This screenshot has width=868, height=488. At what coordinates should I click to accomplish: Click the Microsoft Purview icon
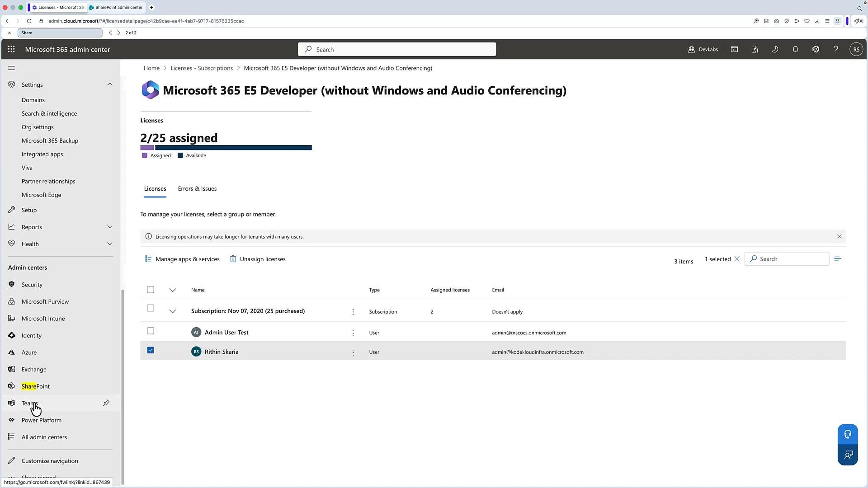tap(12, 301)
